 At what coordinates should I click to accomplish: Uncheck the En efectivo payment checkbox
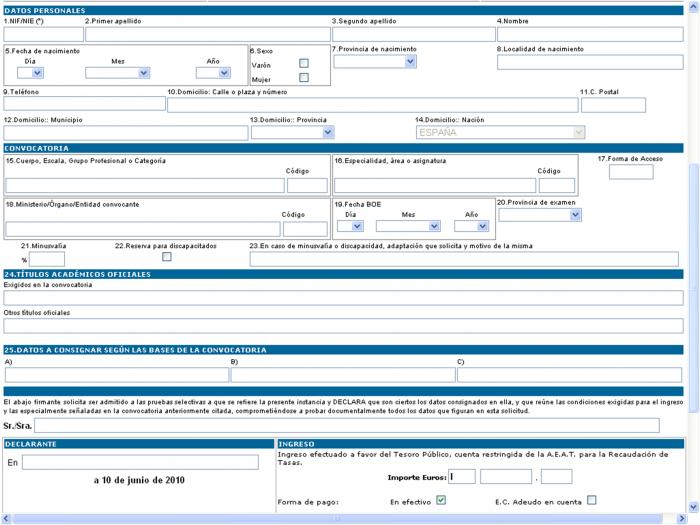[x=441, y=500]
